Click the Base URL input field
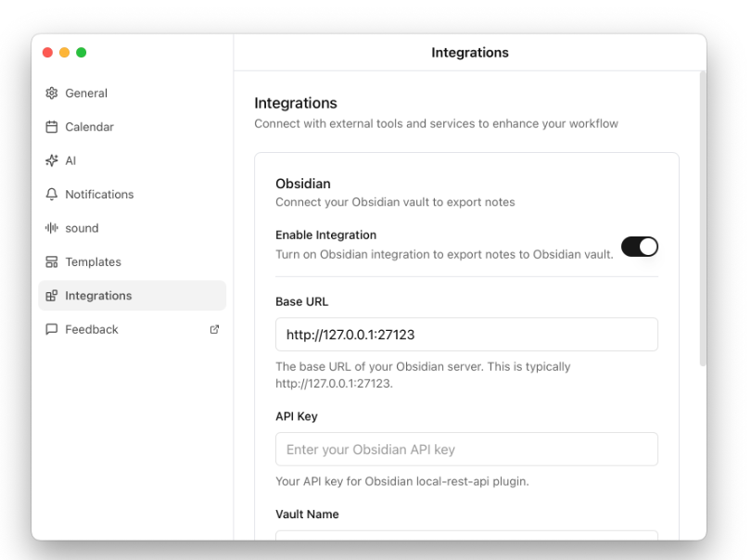The width and height of the screenshot is (751, 560). (466, 335)
